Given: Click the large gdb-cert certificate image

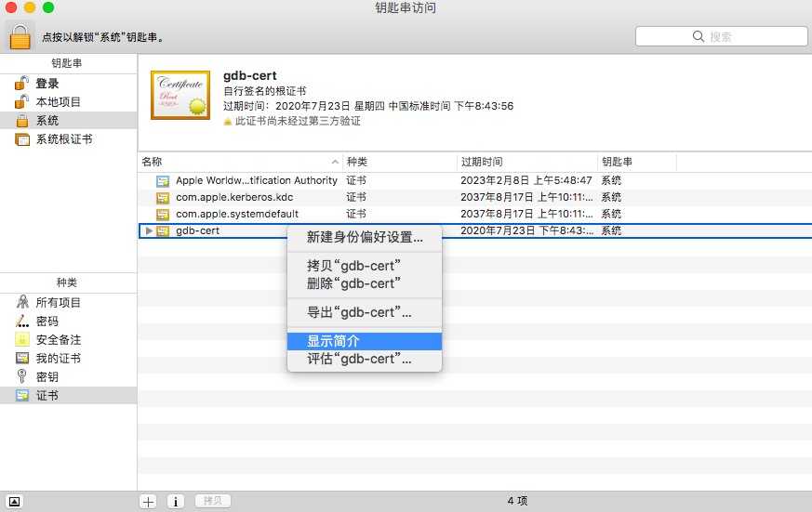Looking at the screenshot, I should 180,95.
